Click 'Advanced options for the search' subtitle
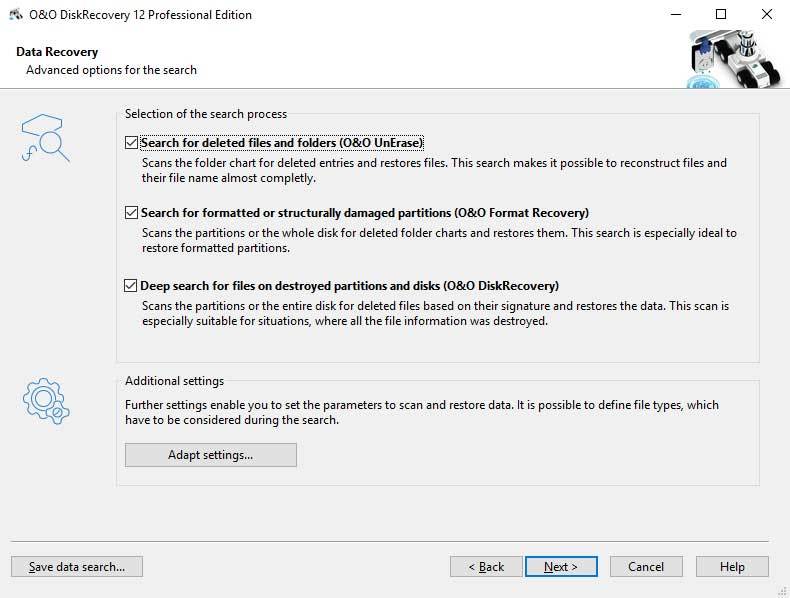 pos(111,70)
